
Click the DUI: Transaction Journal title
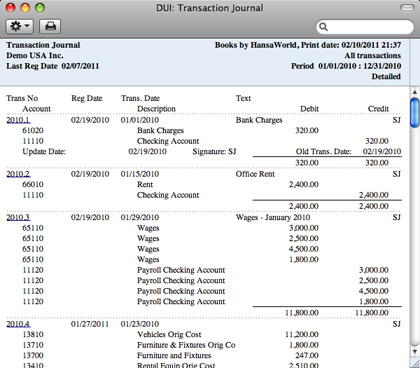pyautogui.click(x=210, y=8)
